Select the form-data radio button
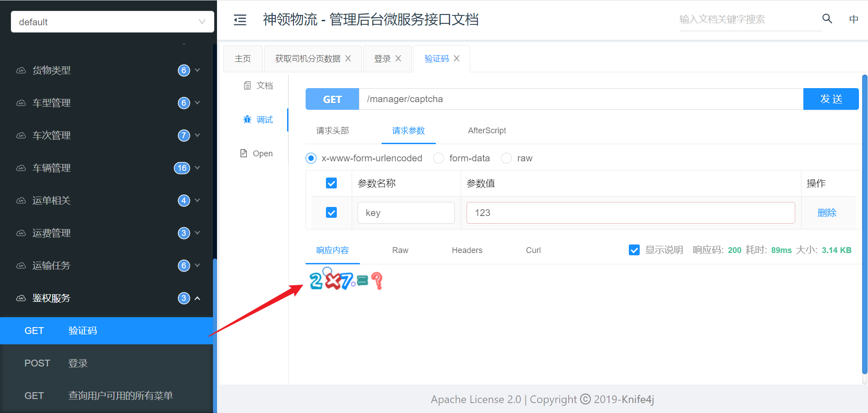The image size is (868, 413). tap(439, 159)
